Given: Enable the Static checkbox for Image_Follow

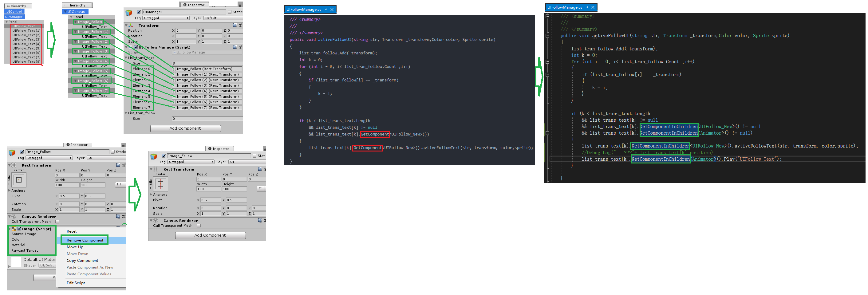Looking at the screenshot, I should pyautogui.click(x=113, y=151).
